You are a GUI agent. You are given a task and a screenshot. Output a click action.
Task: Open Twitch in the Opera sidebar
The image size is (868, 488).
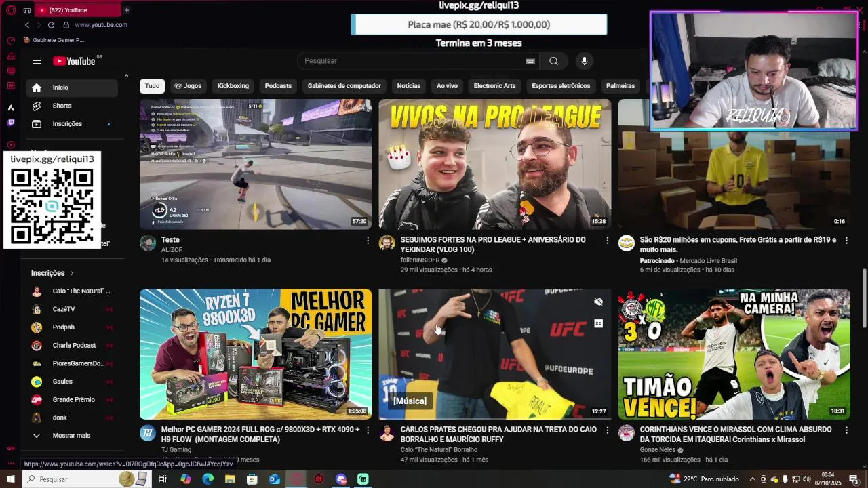point(11,123)
